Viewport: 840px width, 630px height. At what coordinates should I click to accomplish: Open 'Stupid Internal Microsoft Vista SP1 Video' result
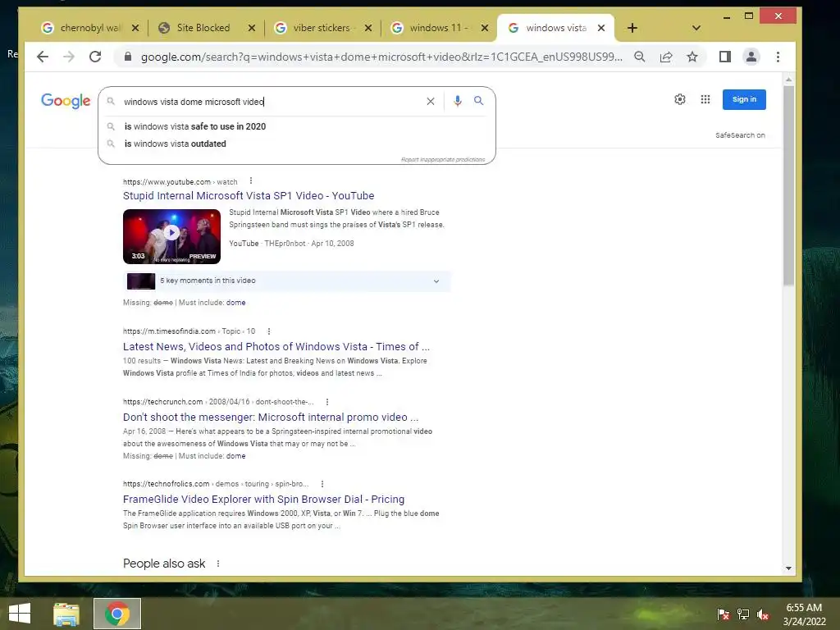click(249, 195)
